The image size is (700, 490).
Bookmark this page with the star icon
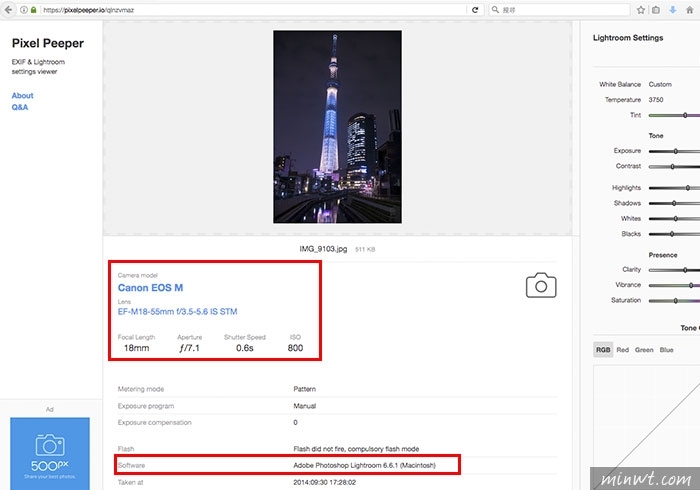click(x=641, y=9)
